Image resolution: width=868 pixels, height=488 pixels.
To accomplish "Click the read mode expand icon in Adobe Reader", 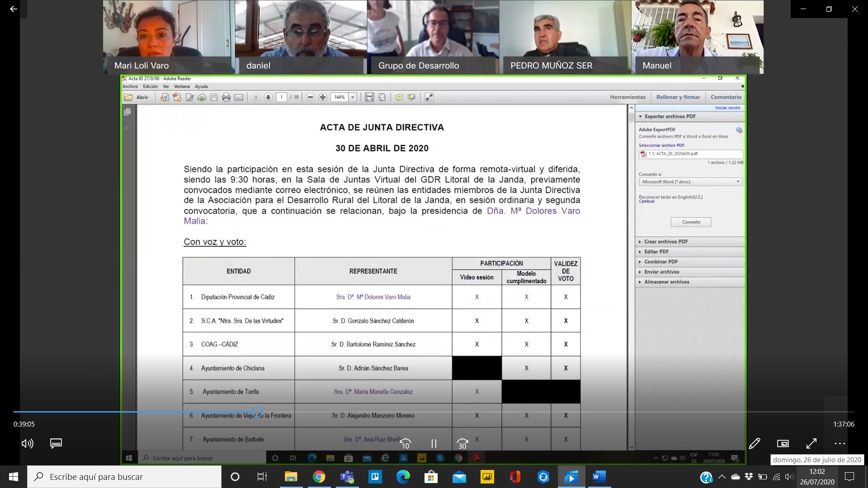I will pyautogui.click(x=429, y=97).
